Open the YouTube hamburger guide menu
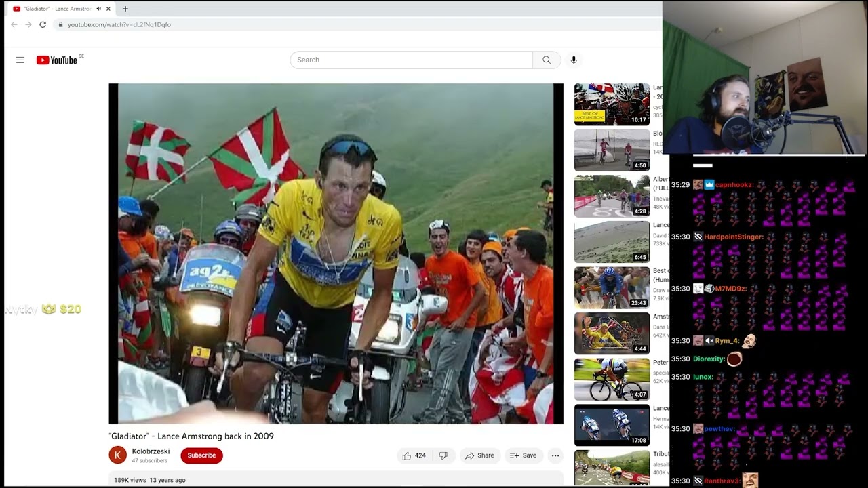Image resolution: width=868 pixels, height=488 pixels. pyautogui.click(x=20, y=60)
